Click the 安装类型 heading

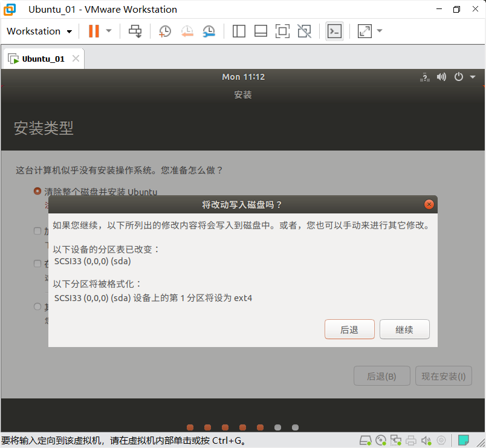click(44, 128)
